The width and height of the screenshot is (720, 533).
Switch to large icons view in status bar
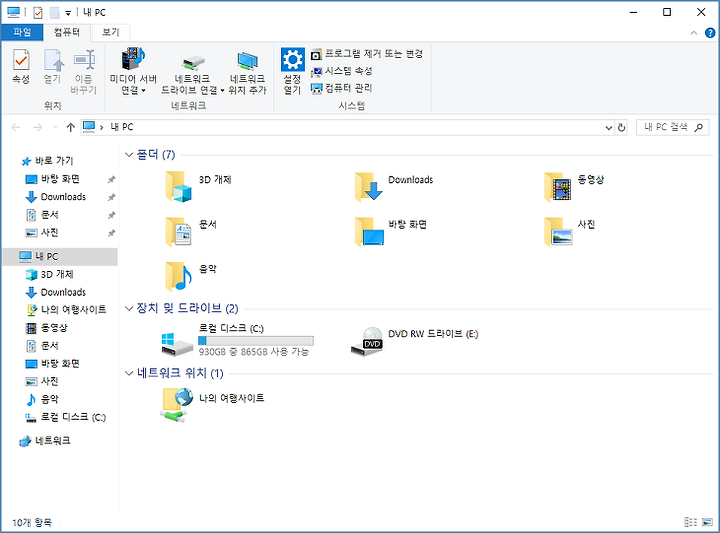coord(707,522)
